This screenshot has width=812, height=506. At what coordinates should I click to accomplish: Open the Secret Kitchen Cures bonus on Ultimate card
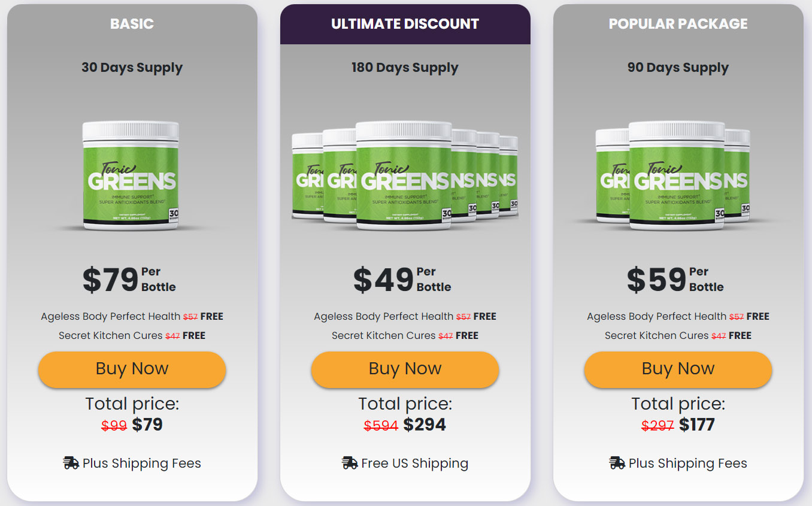click(x=405, y=335)
